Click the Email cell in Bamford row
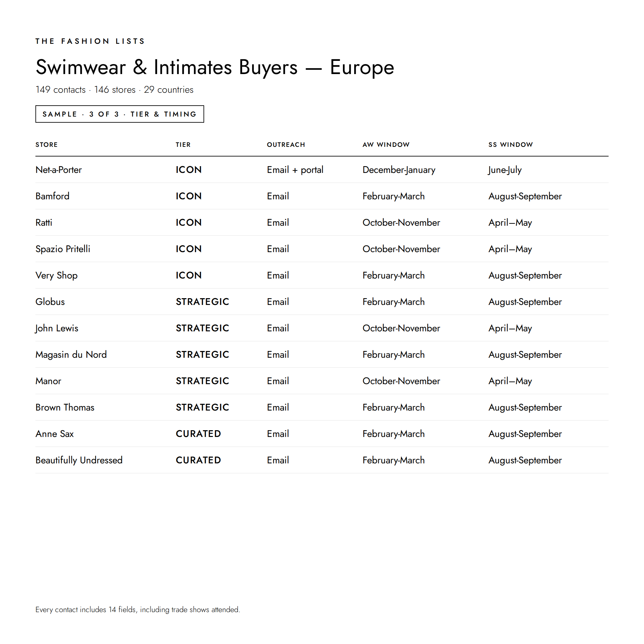 click(278, 196)
